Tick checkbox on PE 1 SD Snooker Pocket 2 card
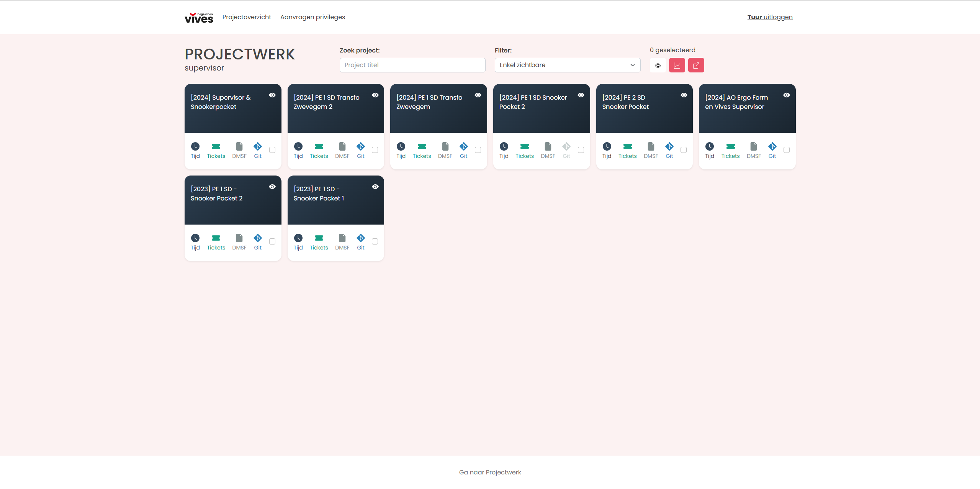The height and width of the screenshot is (489, 980). pos(581,150)
